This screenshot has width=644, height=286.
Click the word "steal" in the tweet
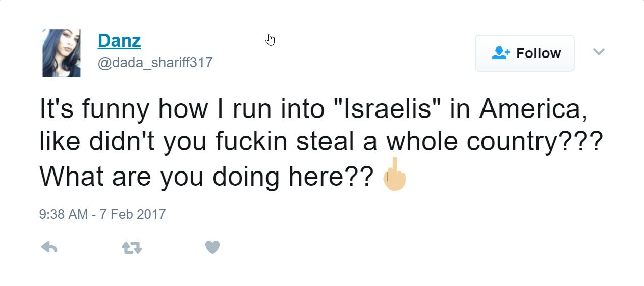tap(325, 142)
